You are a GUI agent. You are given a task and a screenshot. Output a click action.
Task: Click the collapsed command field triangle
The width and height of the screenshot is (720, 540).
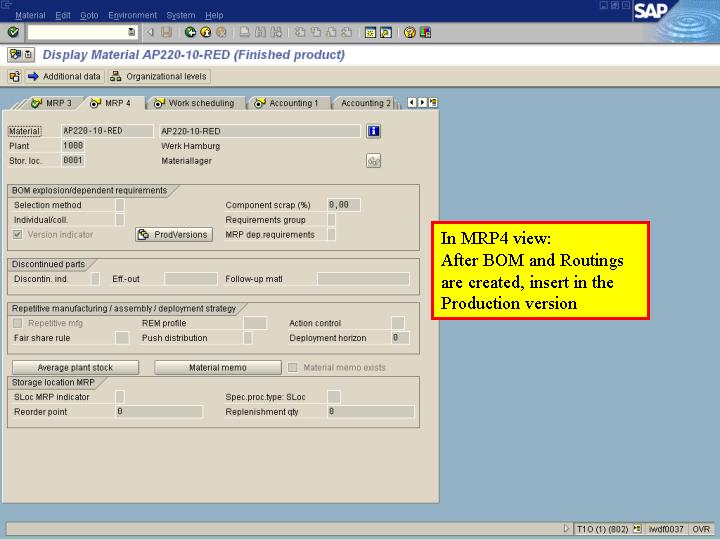click(150, 32)
